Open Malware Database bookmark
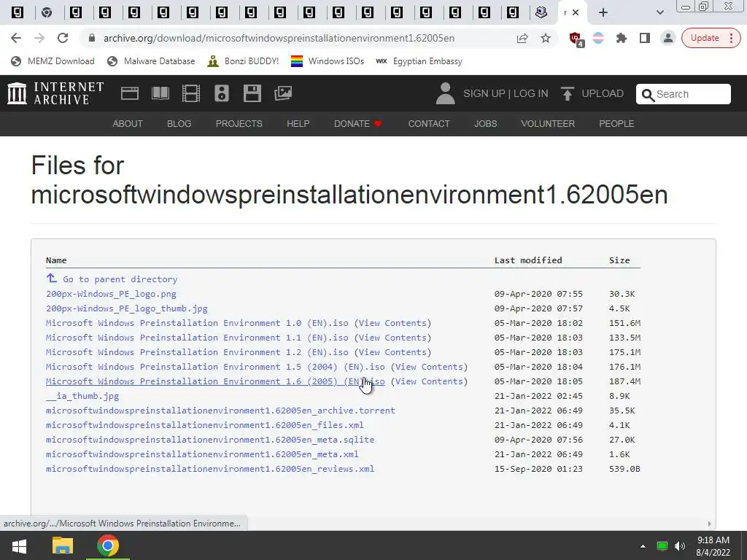 (x=151, y=61)
